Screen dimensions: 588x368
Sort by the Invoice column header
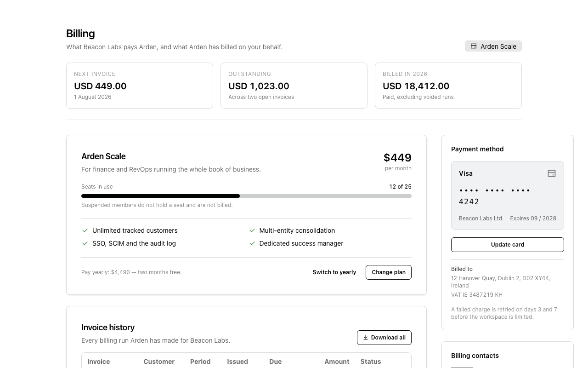[x=99, y=362]
